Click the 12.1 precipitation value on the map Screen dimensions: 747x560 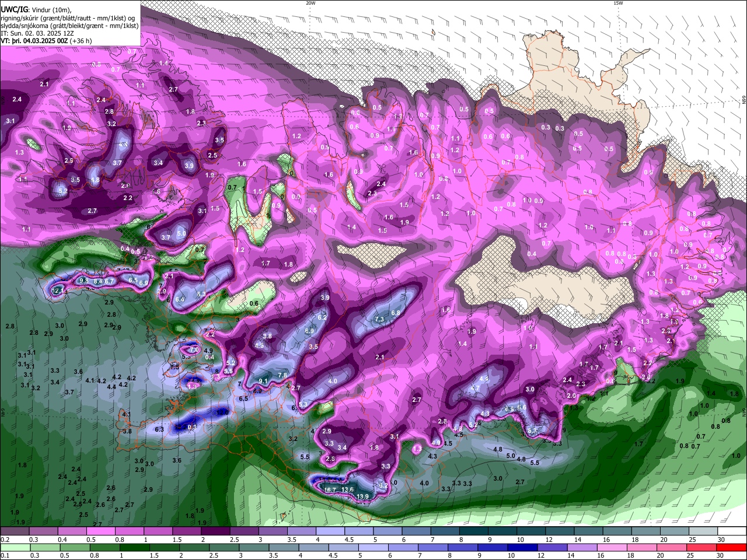click(x=58, y=290)
